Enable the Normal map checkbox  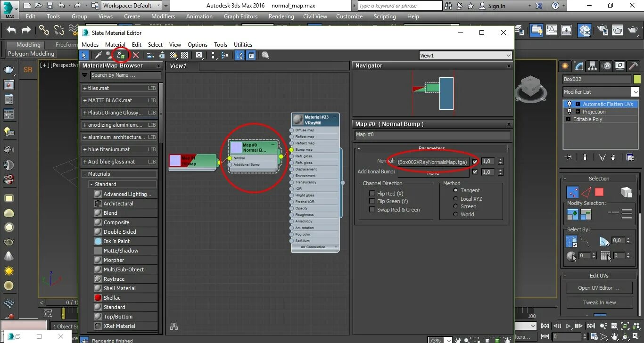(x=475, y=162)
